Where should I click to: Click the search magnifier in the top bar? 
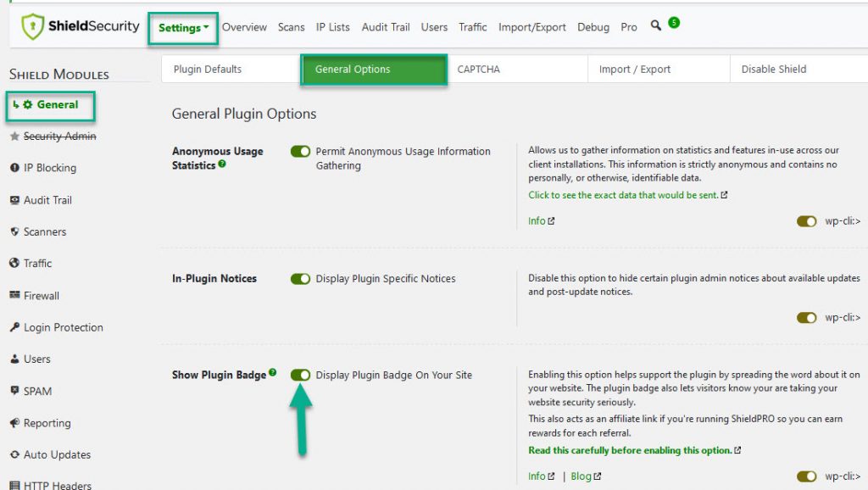[x=655, y=26]
